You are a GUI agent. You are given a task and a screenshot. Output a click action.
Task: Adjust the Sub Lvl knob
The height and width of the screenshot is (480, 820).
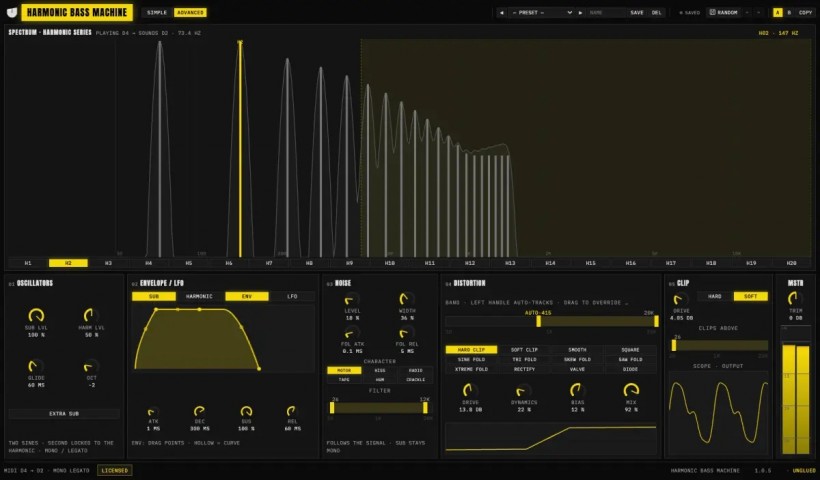coord(36,315)
